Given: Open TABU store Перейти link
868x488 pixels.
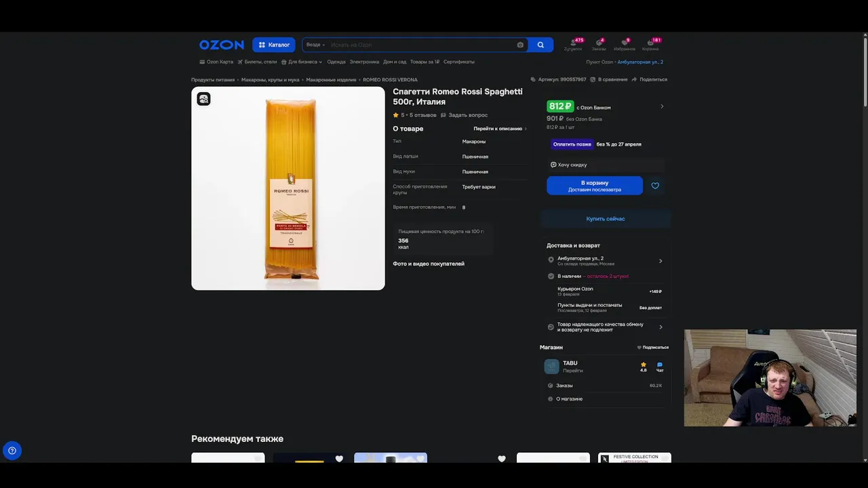Looking at the screenshot, I should [573, 371].
